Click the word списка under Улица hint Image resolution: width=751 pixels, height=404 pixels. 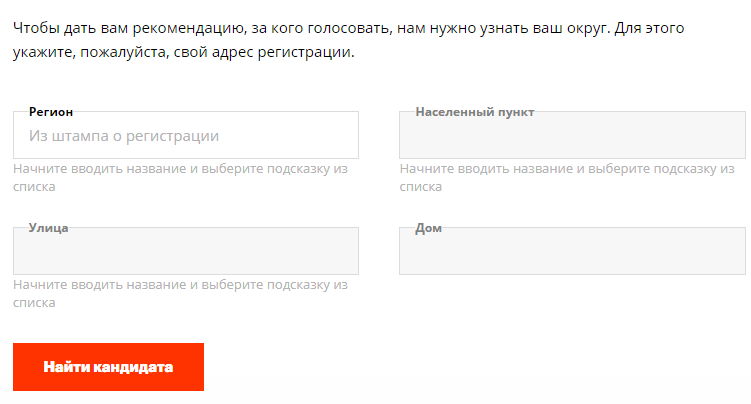pos(34,302)
